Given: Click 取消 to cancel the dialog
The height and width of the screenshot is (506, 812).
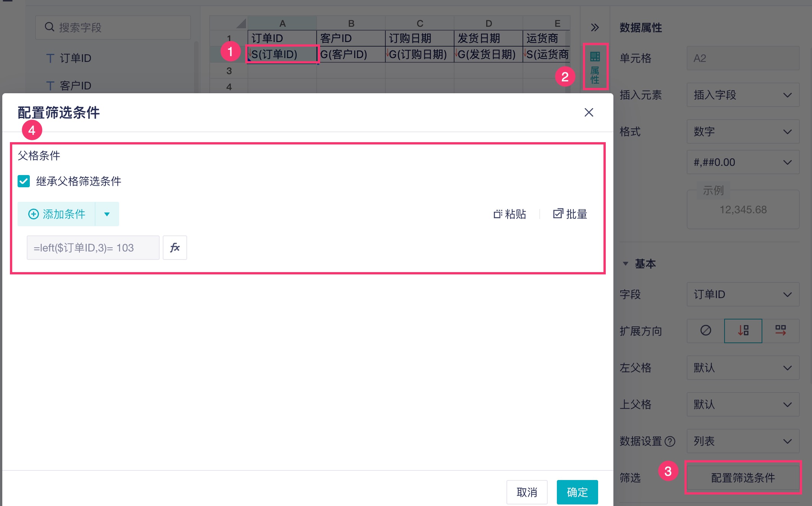Looking at the screenshot, I should point(527,492).
